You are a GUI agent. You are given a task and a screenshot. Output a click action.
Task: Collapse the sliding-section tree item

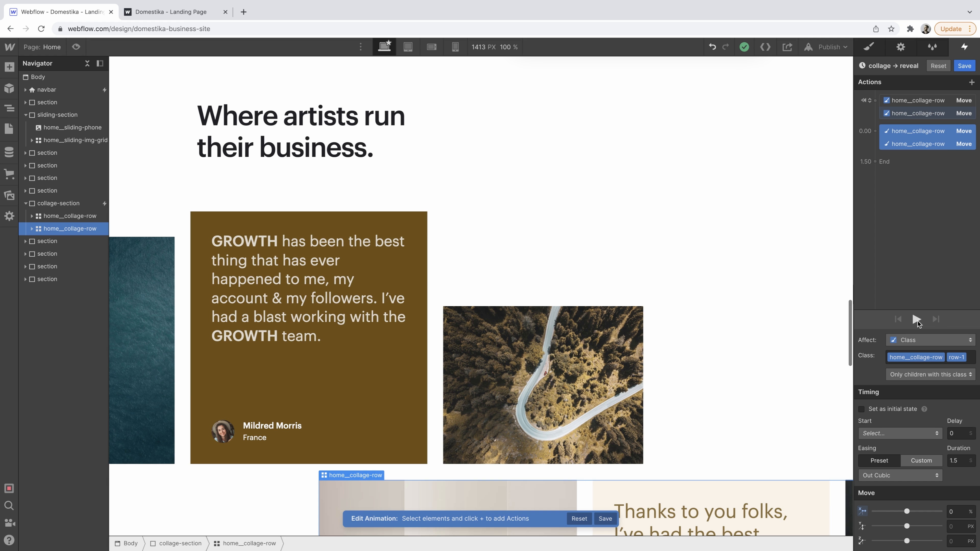point(26,115)
